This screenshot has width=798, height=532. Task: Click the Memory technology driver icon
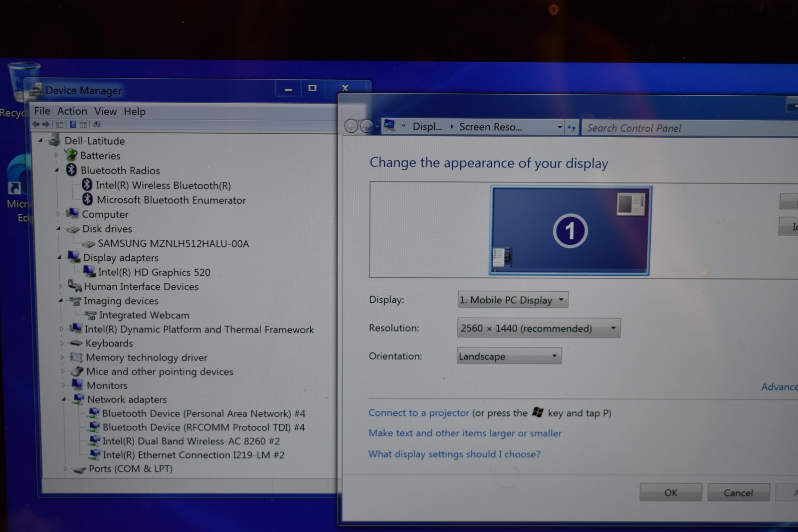76,357
